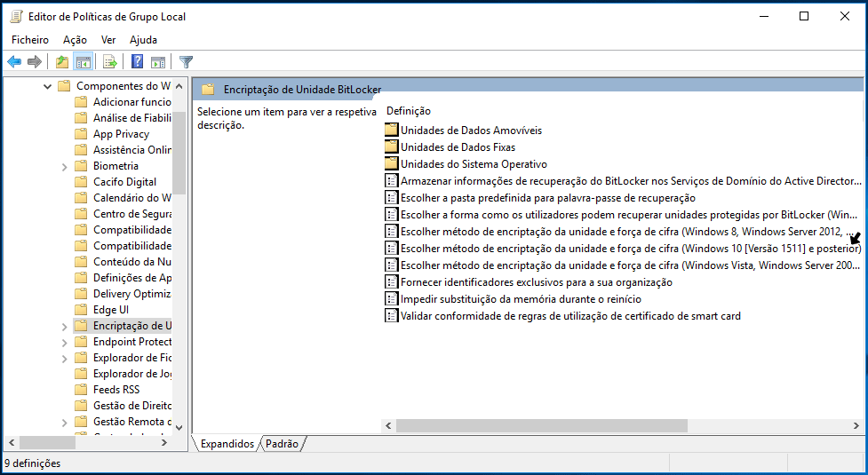Open the Ficheiro menu
This screenshot has height=475, width=868.
click(30, 40)
